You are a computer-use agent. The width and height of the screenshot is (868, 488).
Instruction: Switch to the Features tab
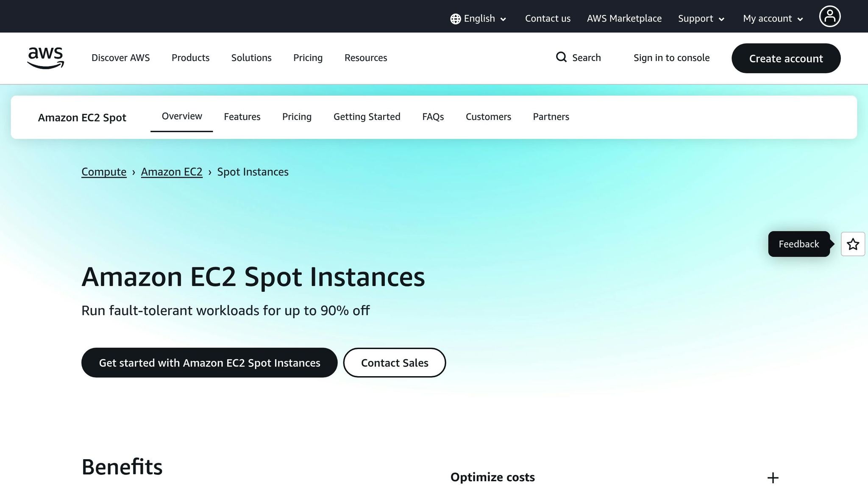click(242, 116)
